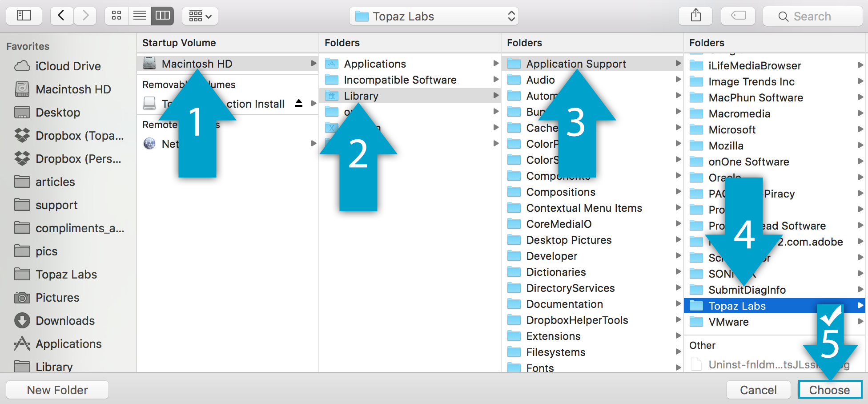Select the Dictionaries folder

[592, 272]
